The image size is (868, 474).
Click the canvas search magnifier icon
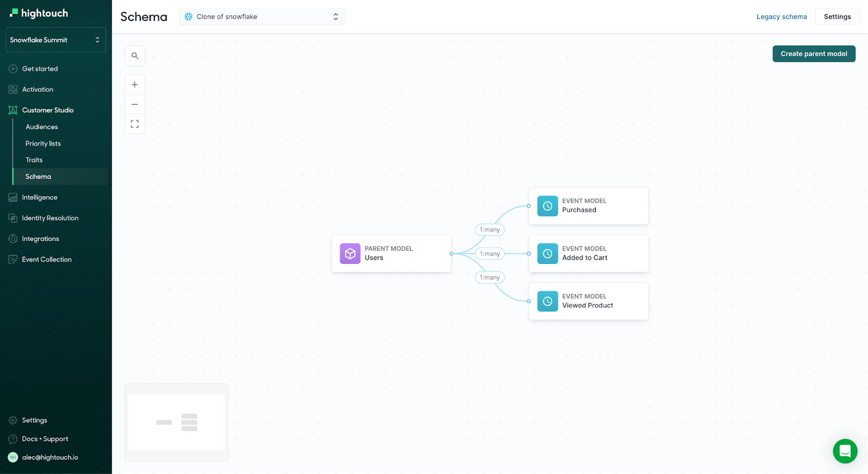[x=135, y=56]
